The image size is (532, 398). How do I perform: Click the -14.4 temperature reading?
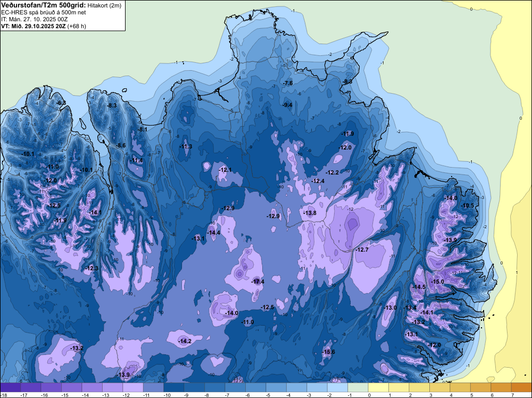[x=214, y=233]
